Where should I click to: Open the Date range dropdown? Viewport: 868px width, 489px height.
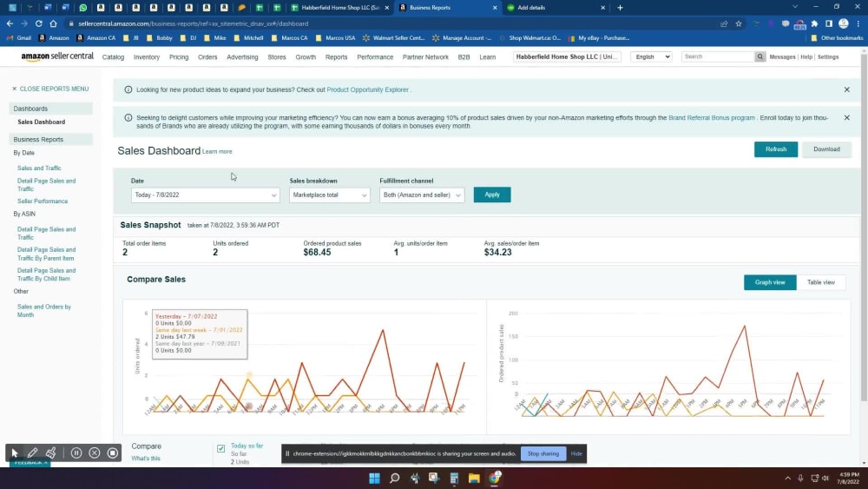[x=206, y=195]
